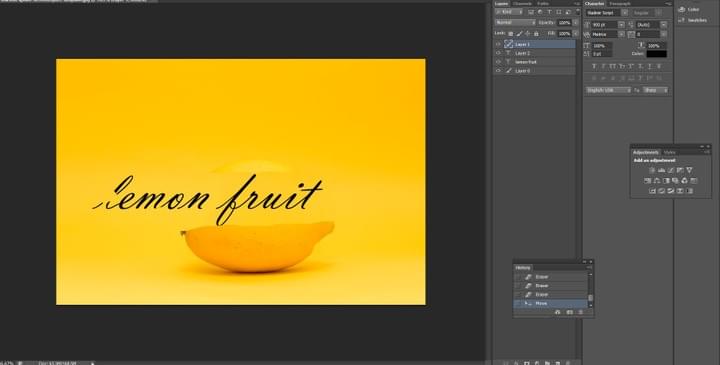Hide the lemon fruit text layer

point(498,62)
